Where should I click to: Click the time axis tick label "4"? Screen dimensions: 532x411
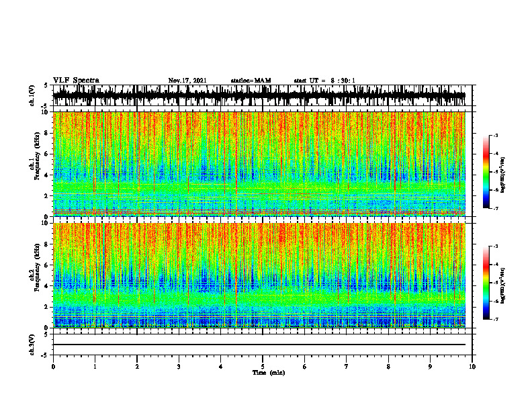pos(221,367)
